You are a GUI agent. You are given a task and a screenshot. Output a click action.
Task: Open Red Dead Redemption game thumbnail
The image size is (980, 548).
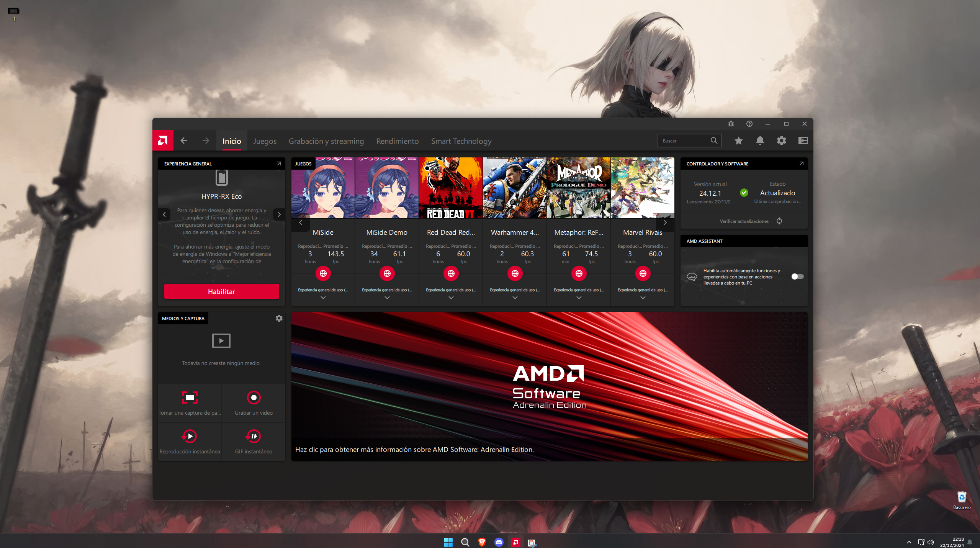click(x=451, y=188)
